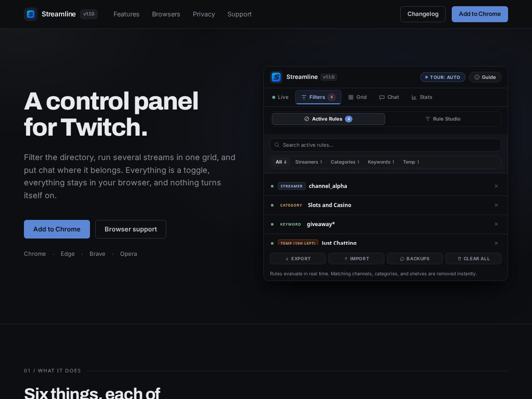This screenshot has height=399, width=532.
Task: Click the KEYWORD tag label
Action: 290,224
